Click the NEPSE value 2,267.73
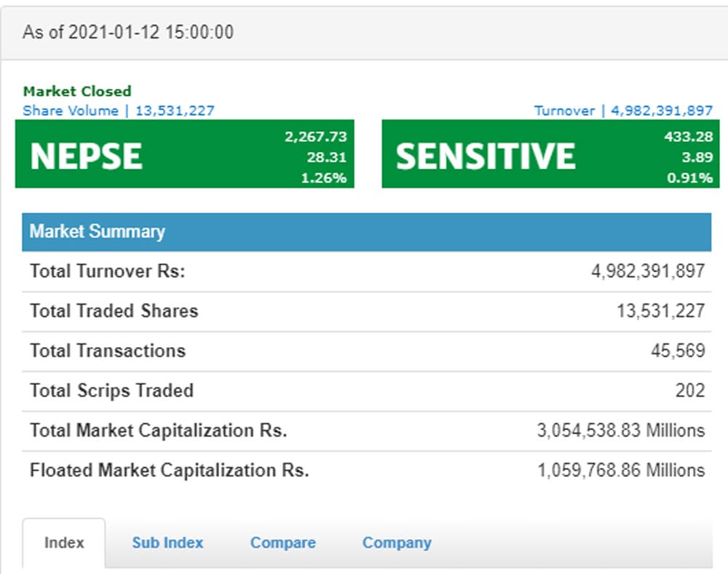The height and width of the screenshot is (574, 728). (316, 137)
